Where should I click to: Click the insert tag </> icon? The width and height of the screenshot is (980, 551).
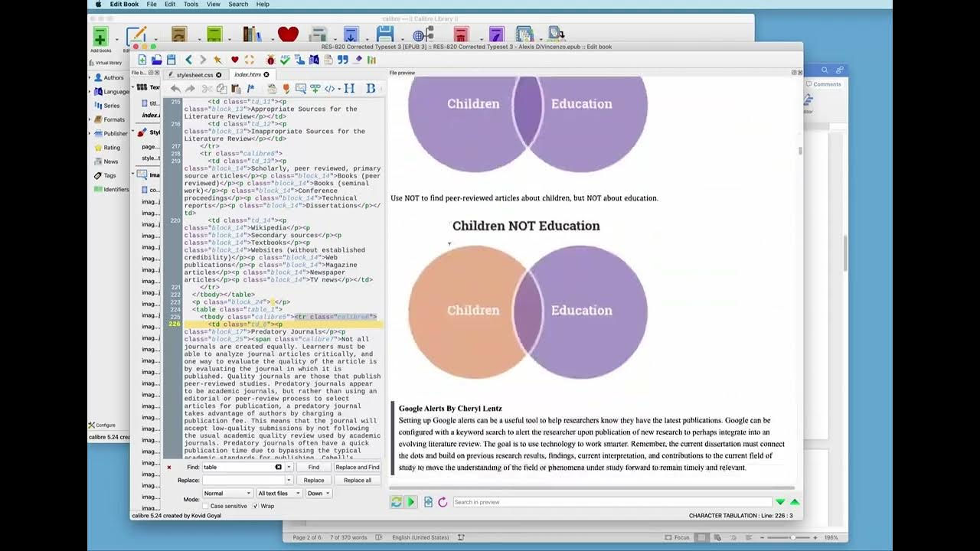pos(329,89)
